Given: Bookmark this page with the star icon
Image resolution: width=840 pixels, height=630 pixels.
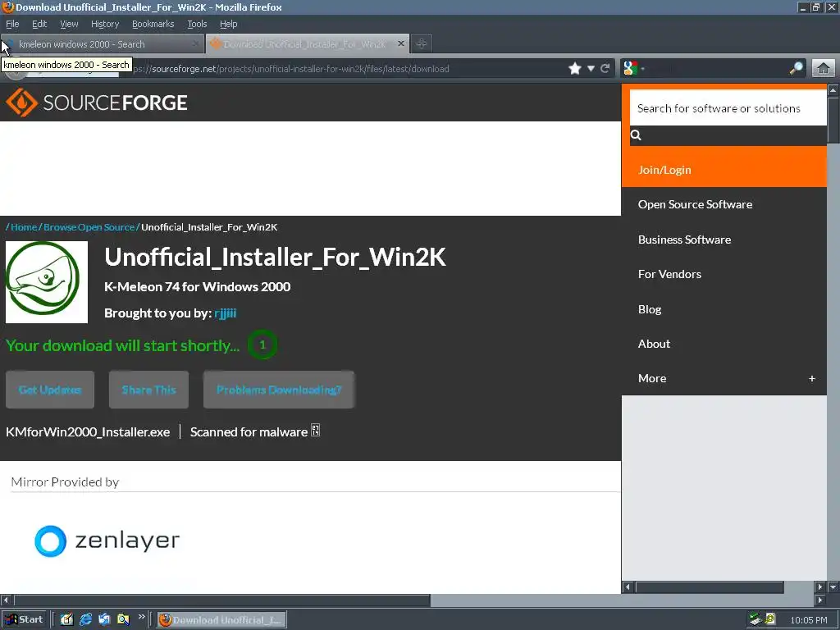Looking at the screenshot, I should pyautogui.click(x=575, y=69).
